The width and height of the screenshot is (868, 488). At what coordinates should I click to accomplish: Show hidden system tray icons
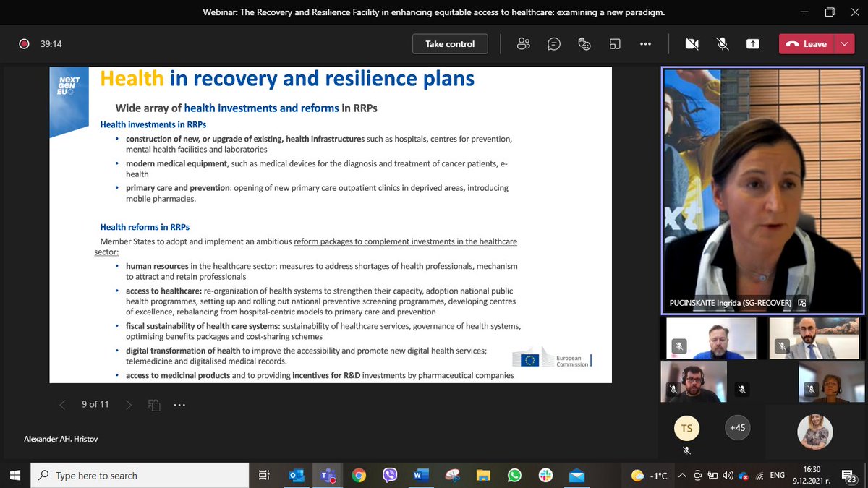coord(682,475)
